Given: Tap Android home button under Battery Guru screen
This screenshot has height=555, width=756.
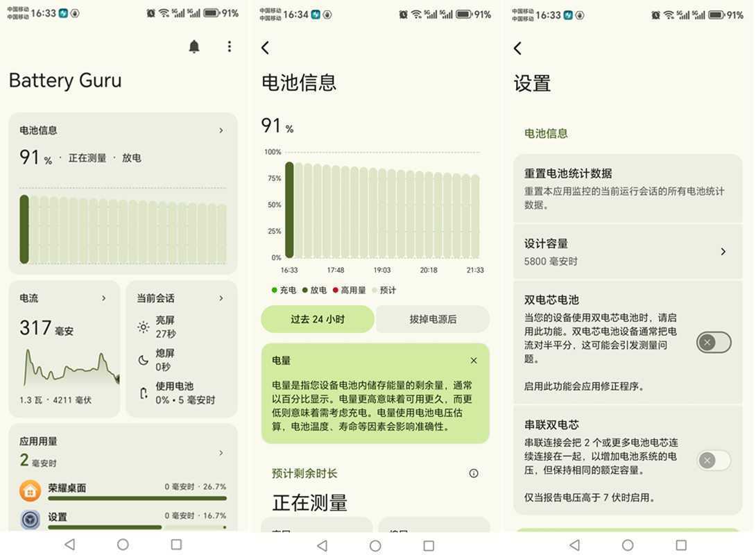Looking at the screenshot, I should pyautogui.click(x=123, y=545).
